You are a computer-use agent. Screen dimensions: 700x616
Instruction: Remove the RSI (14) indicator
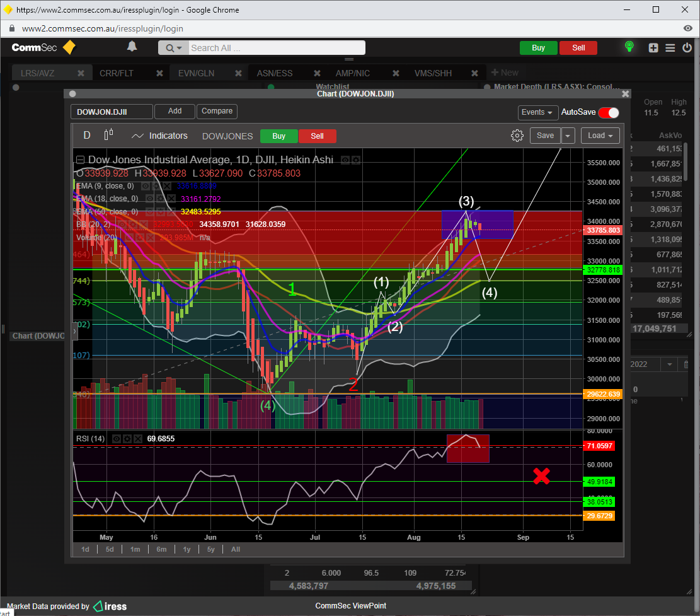coord(138,439)
